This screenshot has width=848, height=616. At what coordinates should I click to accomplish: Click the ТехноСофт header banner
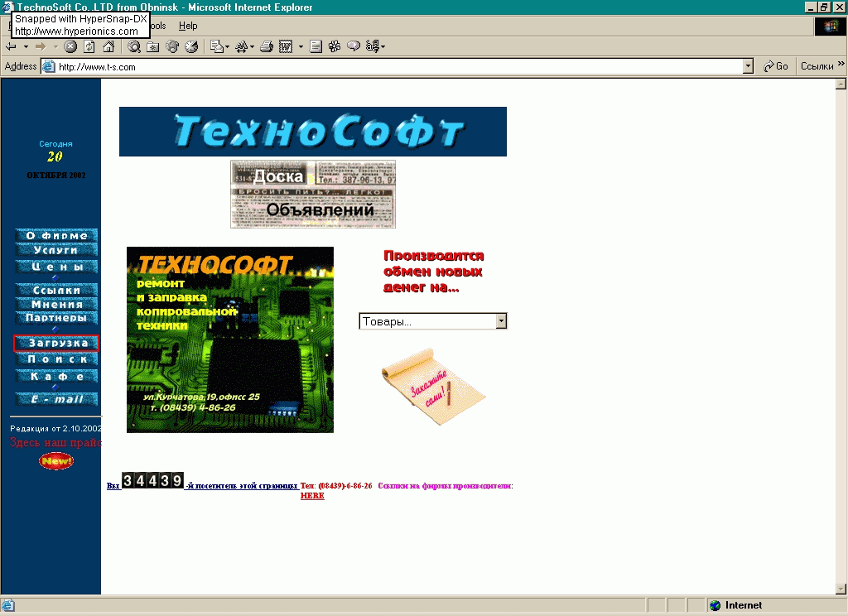pos(312,132)
